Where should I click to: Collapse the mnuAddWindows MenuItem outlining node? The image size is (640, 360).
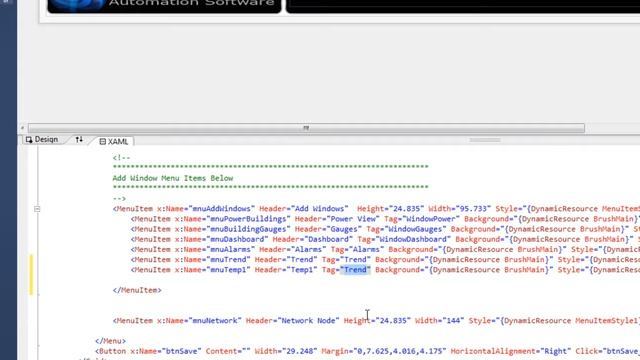coord(37,209)
